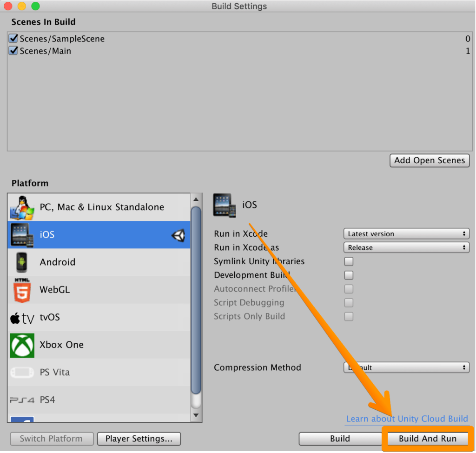Select the Xbox One platform icon

pos(21,345)
